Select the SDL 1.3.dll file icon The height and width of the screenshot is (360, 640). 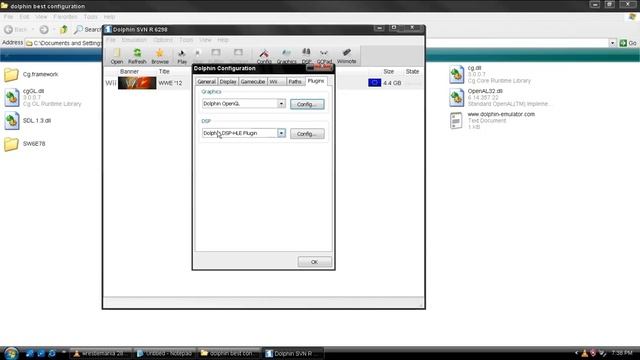(x=11, y=121)
